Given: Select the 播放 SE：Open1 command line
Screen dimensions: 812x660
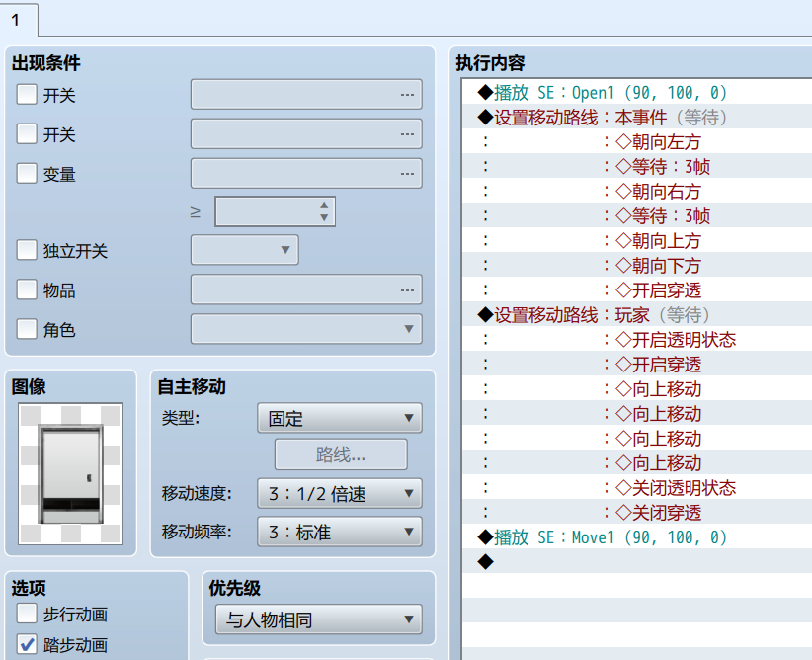Looking at the screenshot, I should pyautogui.click(x=637, y=93).
